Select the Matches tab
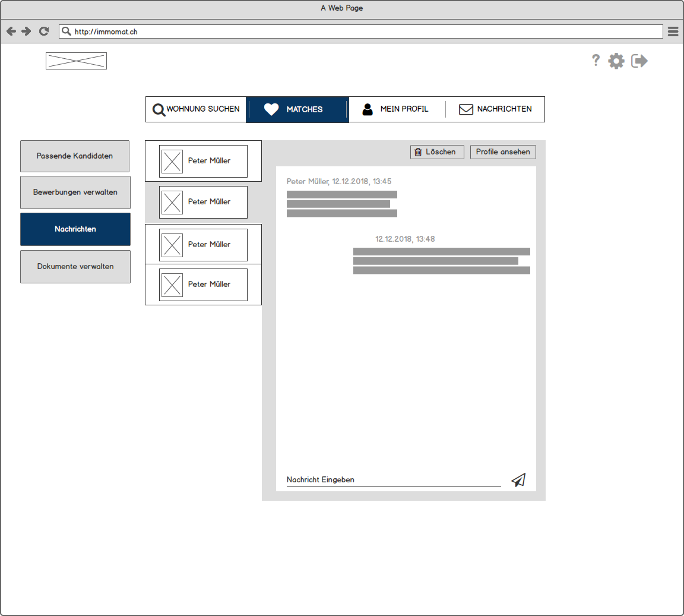The height and width of the screenshot is (616, 684). pyautogui.click(x=297, y=109)
